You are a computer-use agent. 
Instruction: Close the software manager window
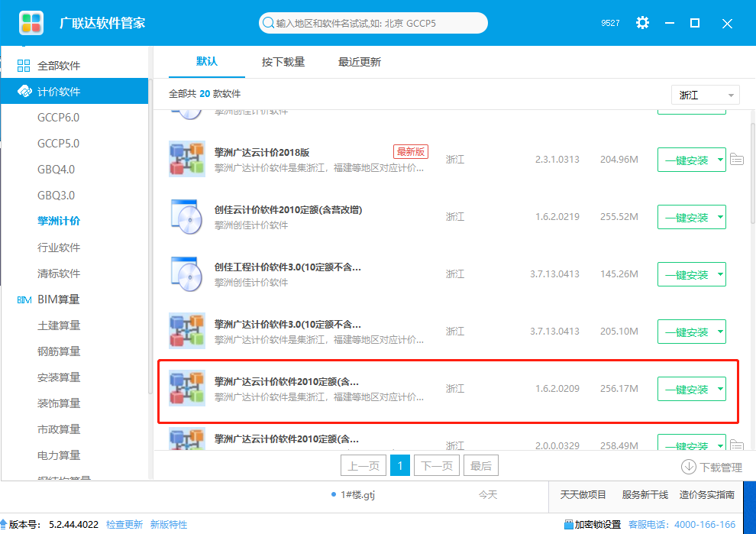click(x=727, y=23)
